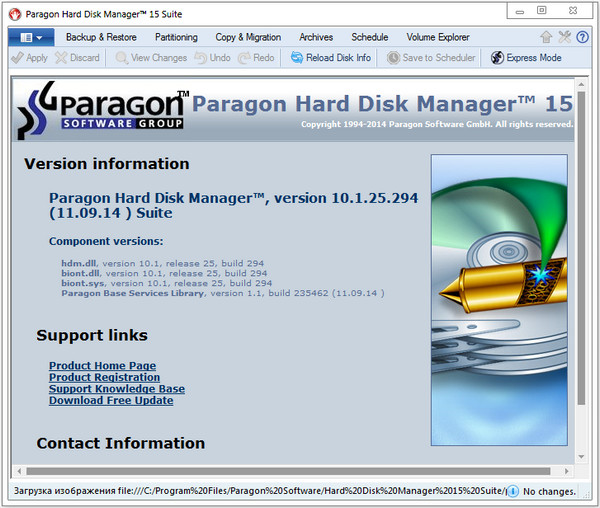Click the Download Free Update link
The width and height of the screenshot is (600, 508).
[x=111, y=400]
